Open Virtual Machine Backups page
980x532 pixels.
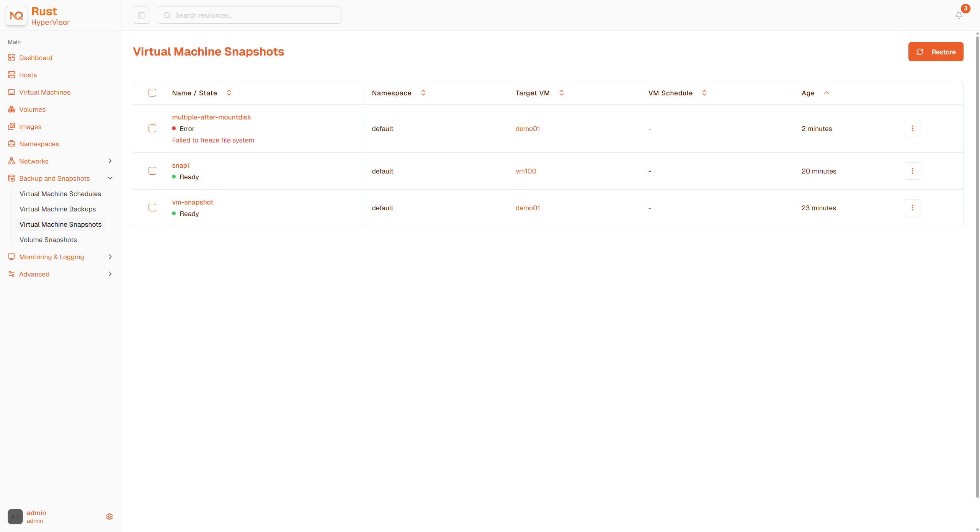coord(58,209)
